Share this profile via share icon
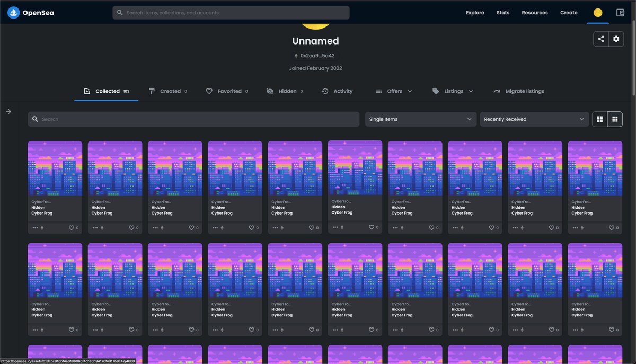The width and height of the screenshot is (636, 364). (601, 39)
